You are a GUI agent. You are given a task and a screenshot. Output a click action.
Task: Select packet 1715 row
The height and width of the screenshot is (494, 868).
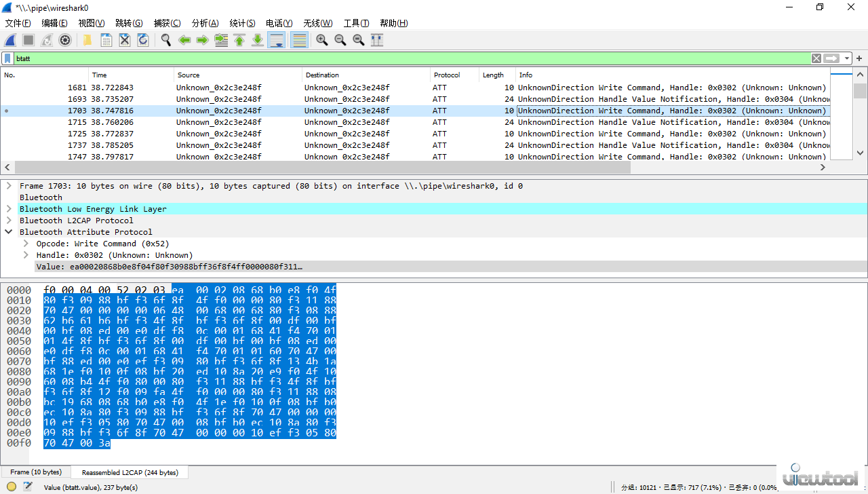click(416, 122)
